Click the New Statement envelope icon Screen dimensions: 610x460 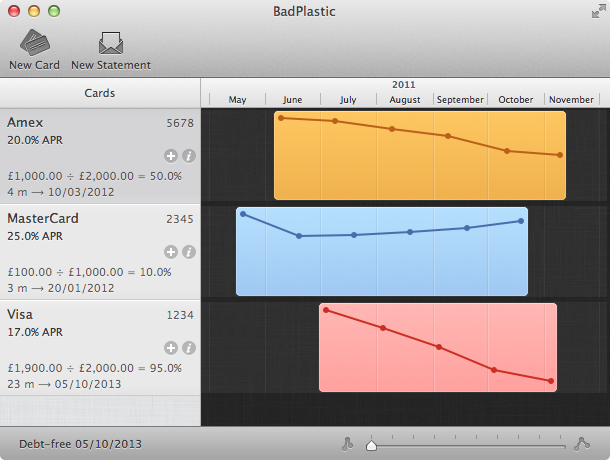point(111,43)
